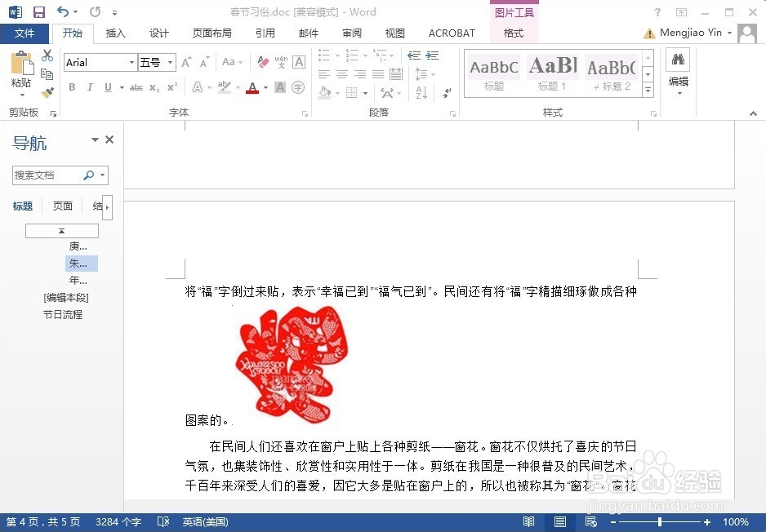Decrease font size with shrink font icon
This screenshot has height=532, width=766.
pos(204,63)
